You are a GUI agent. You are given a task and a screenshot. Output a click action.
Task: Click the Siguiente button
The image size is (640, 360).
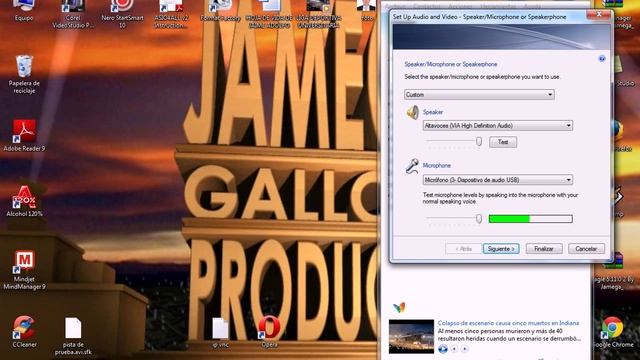501,249
